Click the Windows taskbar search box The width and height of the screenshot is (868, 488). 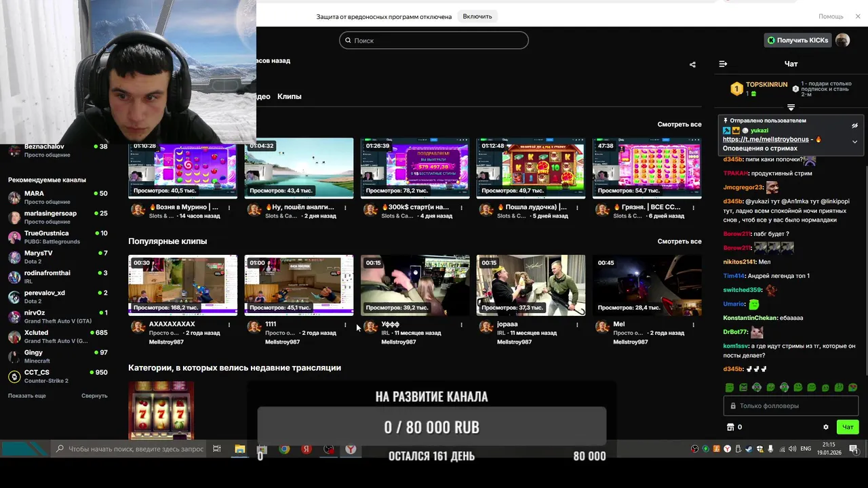tap(130, 449)
